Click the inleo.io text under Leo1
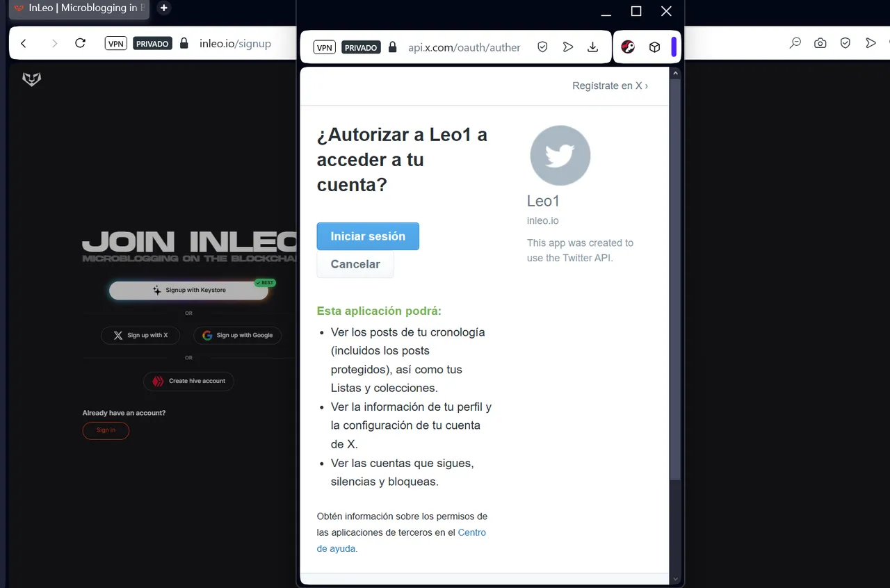Viewport: 890px width, 588px height. tap(542, 220)
